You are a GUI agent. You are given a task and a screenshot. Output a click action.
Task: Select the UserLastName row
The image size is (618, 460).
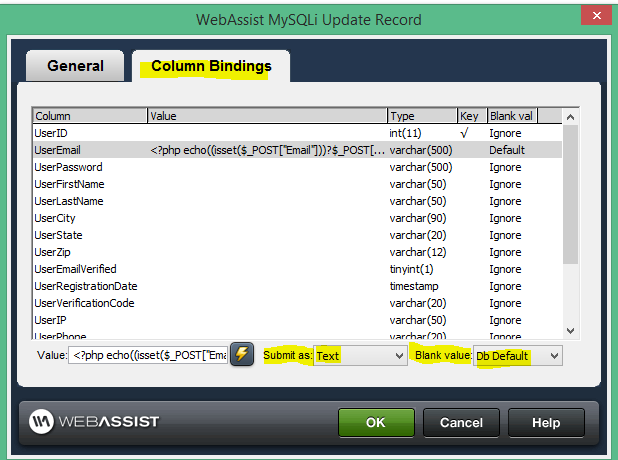click(297, 201)
